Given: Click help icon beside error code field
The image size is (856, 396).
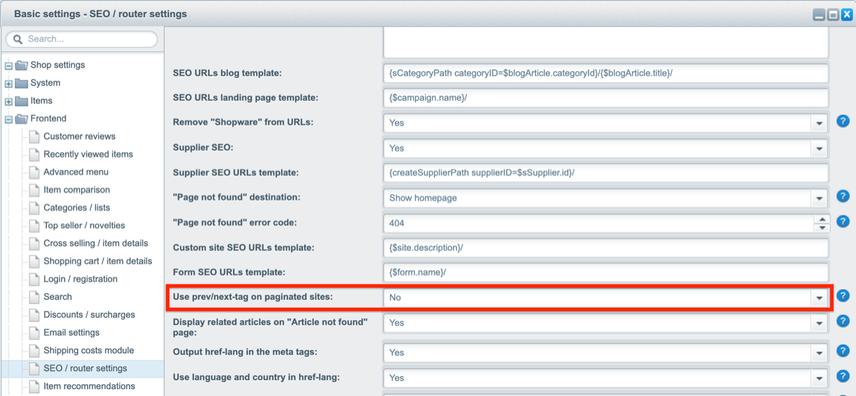Looking at the screenshot, I should pos(843,221).
